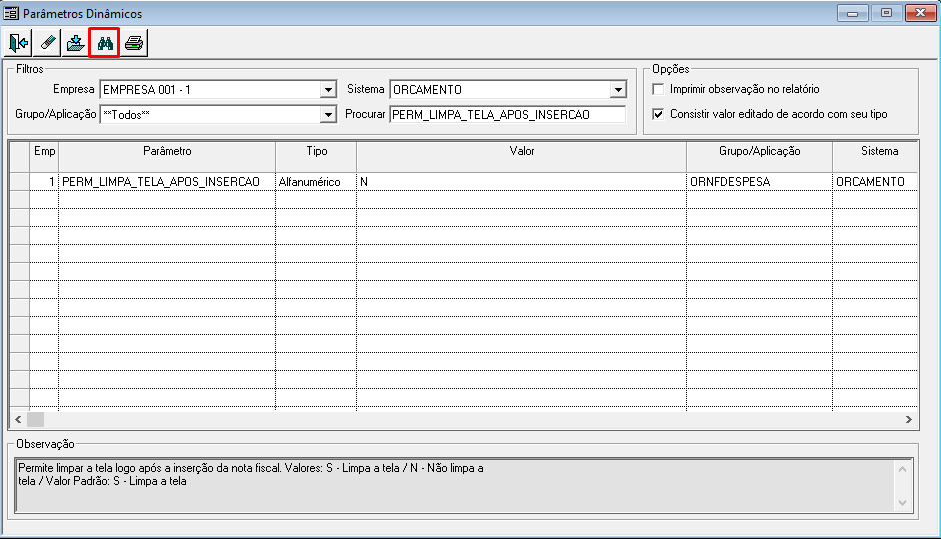This screenshot has width=941, height=539.
Task: Click inside the Observação text area
Action: pos(455,486)
